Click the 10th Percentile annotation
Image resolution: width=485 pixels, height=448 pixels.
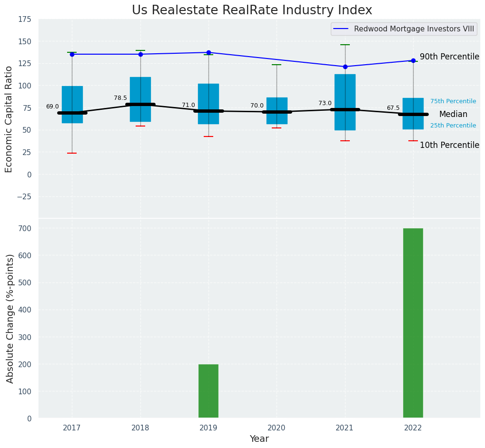(x=449, y=145)
